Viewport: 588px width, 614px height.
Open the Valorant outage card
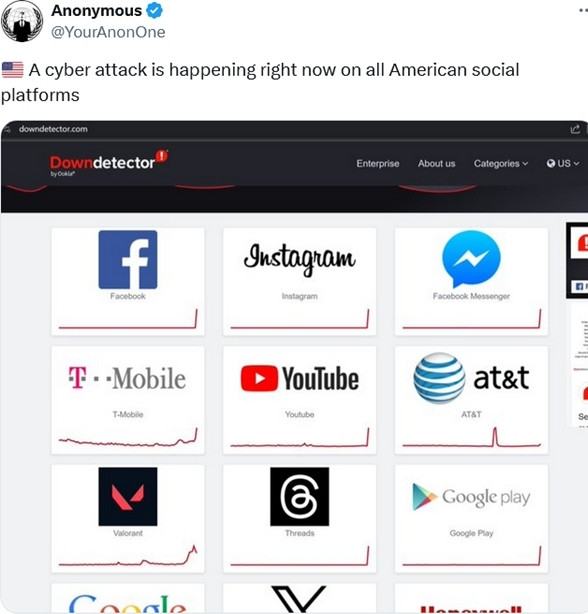click(128, 518)
